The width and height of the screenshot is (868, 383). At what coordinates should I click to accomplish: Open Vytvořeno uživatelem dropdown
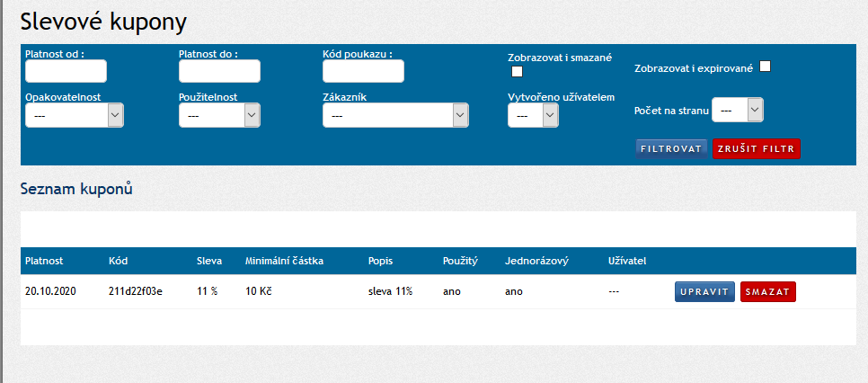pos(533,116)
